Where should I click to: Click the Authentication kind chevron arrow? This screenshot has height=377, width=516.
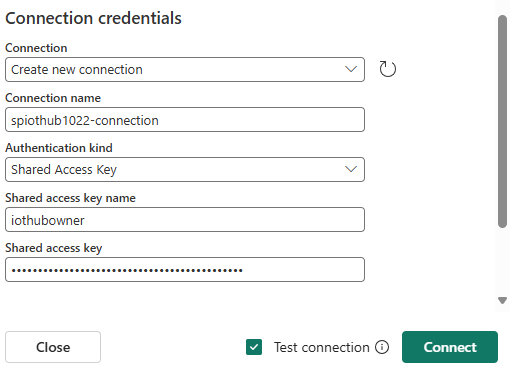tap(351, 169)
